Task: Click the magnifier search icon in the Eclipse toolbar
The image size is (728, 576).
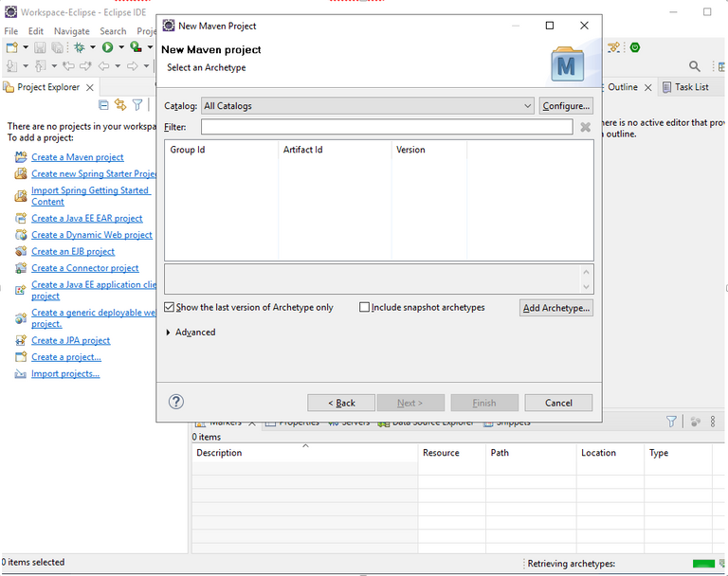Action: [695, 66]
